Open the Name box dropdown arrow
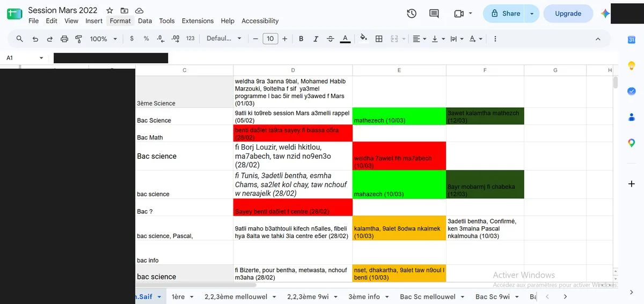The height and width of the screenshot is (304, 644). click(x=41, y=58)
